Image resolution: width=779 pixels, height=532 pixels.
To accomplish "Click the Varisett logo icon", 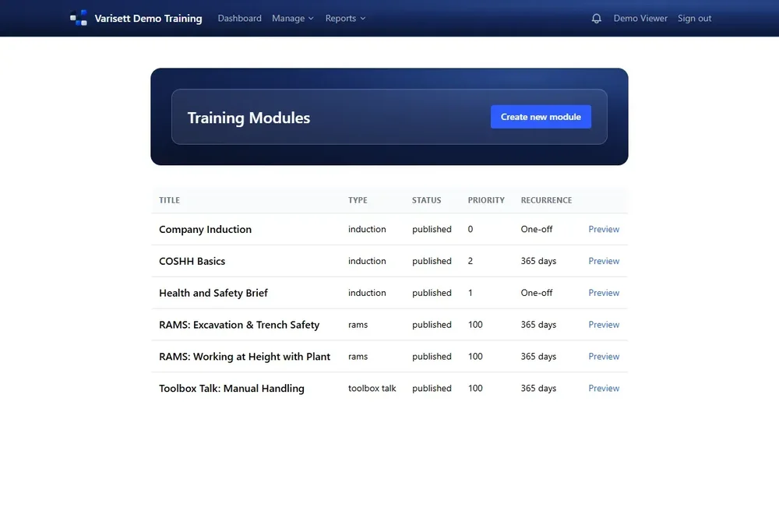I will point(79,18).
